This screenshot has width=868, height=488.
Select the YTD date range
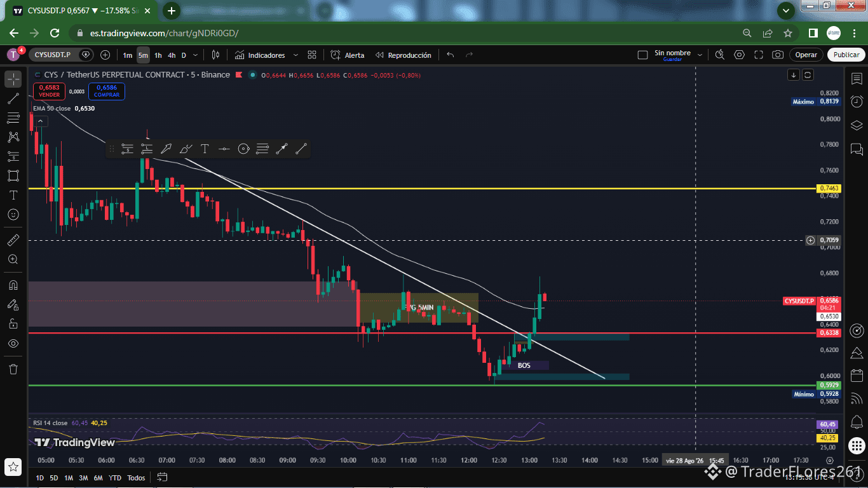115,478
